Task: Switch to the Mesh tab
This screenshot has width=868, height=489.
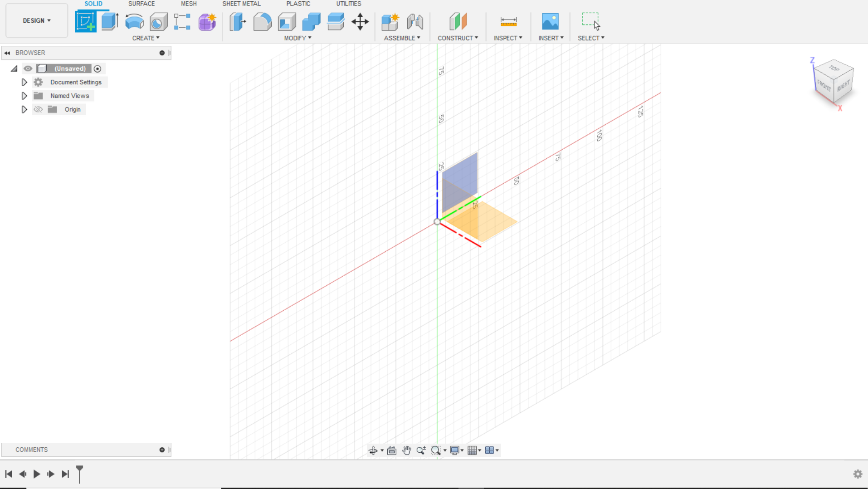Action: pos(189,4)
